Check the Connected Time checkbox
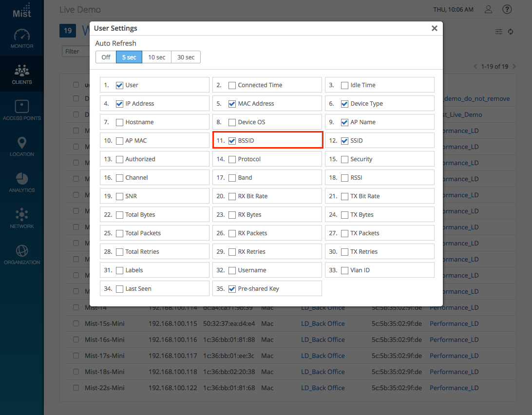 [x=232, y=85]
